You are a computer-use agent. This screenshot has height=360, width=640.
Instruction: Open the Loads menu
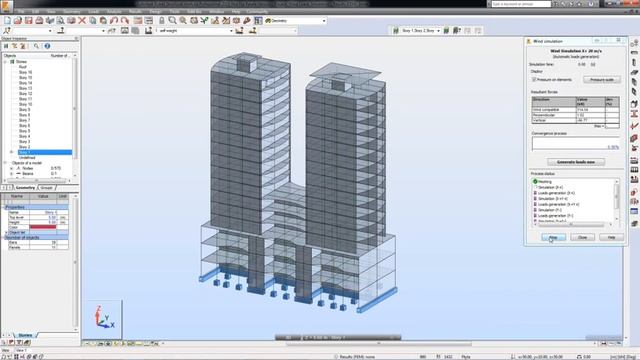tap(93, 11)
